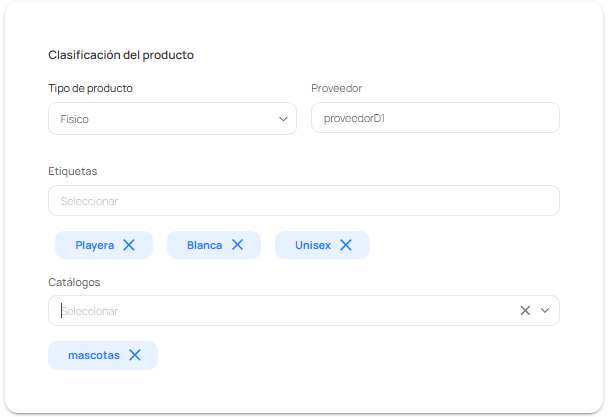Viewport: 608px width, 417px height.
Task: Expand the Catálogos dropdown chevron
Action: pyautogui.click(x=545, y=310)
